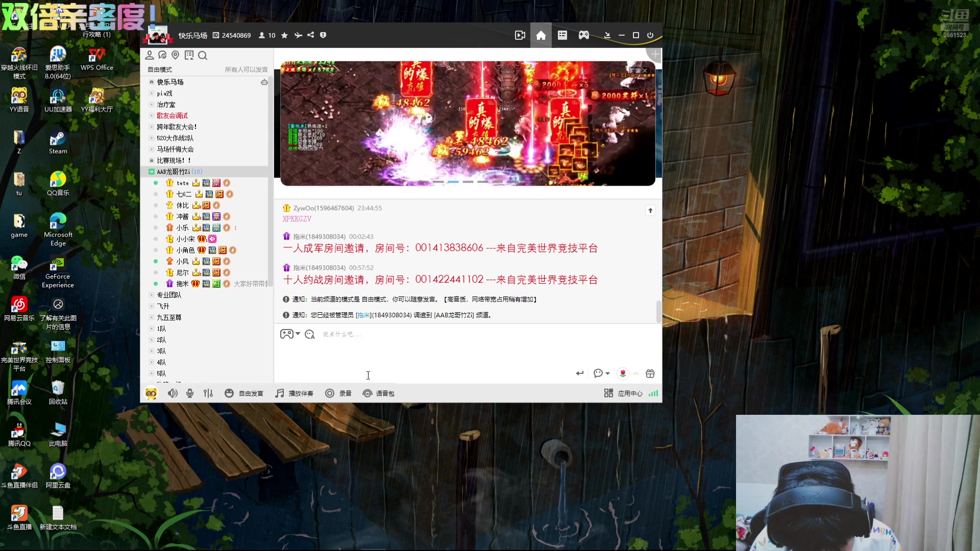Click the robot icon next to 快乐马场
Viewport: 980px width, 551px height.
click(x=264, y=82)
